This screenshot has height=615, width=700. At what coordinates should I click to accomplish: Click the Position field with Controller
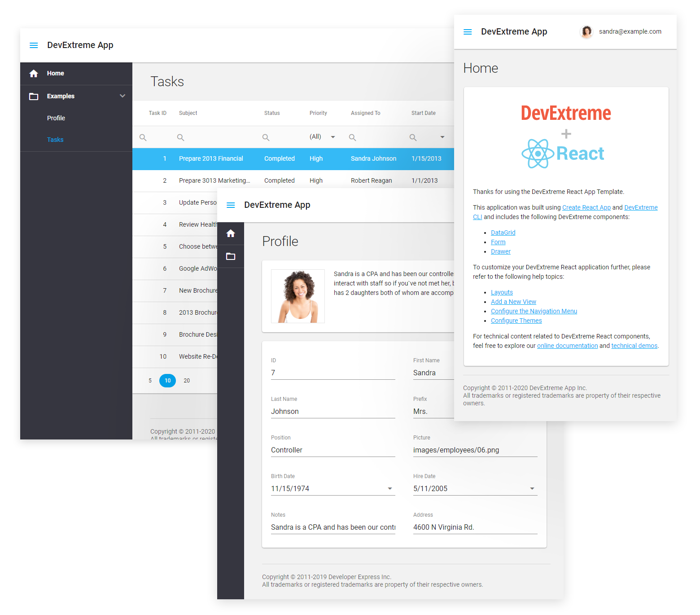point(333,450)
